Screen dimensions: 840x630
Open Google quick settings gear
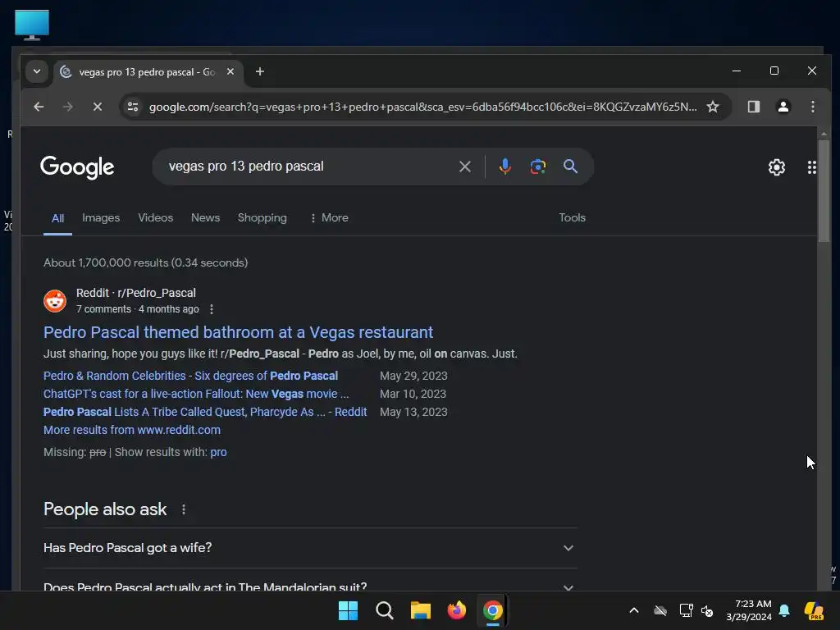pyautogui.click(x=777, y=167)
